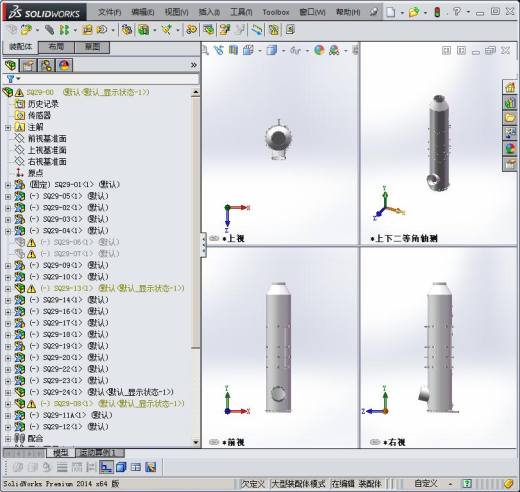The height and width of the screenshot is (492, 520).
Task: Switch to the 运动算例1 bottom tab
Action: click(100, 453)
